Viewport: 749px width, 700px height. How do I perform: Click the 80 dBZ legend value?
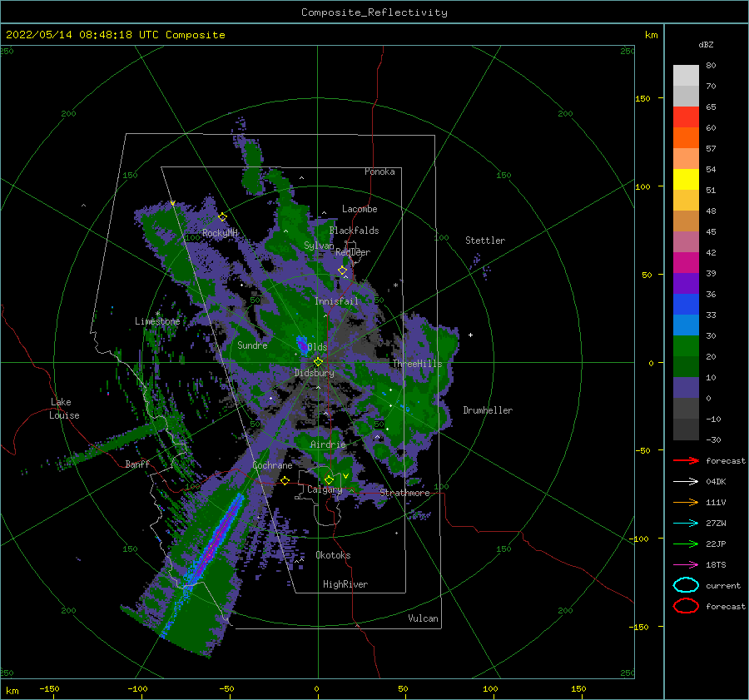click(711, 65)
